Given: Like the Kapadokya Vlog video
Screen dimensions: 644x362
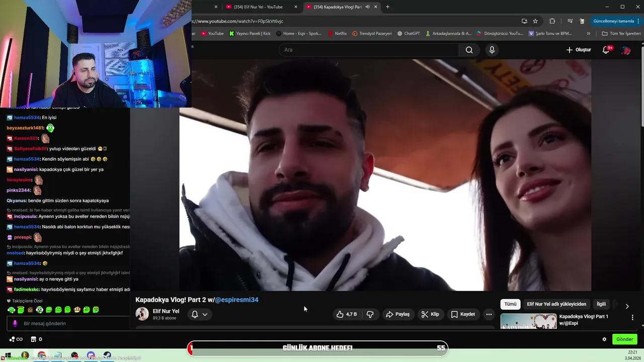Looking at the screenshot, I should coord(346,314).
